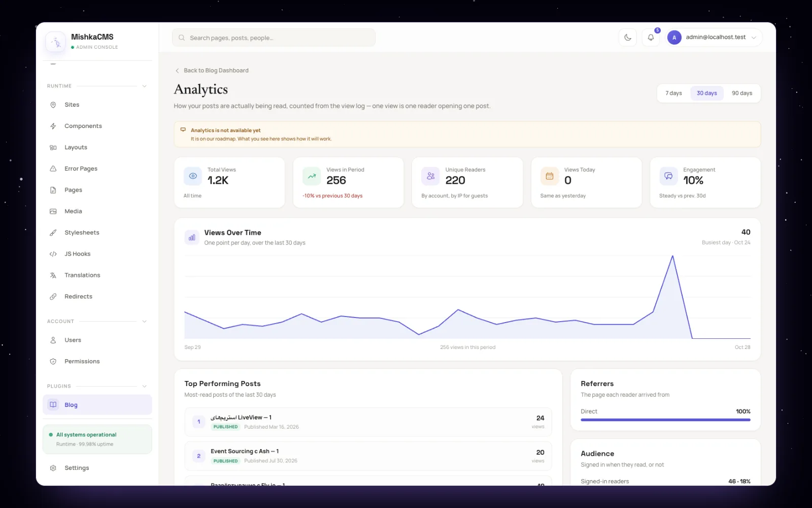Open Sites via its pin icon

pos(53,105)
